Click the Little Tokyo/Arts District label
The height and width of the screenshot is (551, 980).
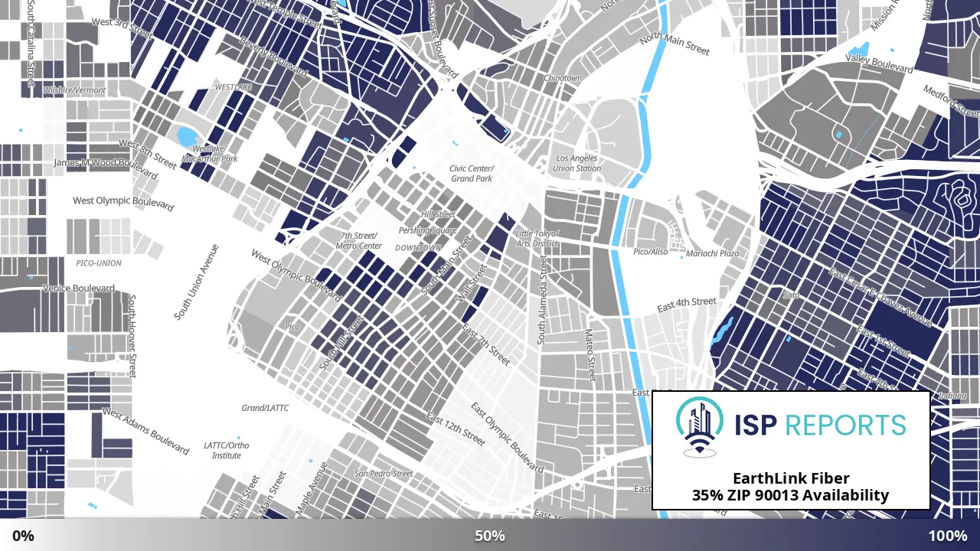point(537,238)
